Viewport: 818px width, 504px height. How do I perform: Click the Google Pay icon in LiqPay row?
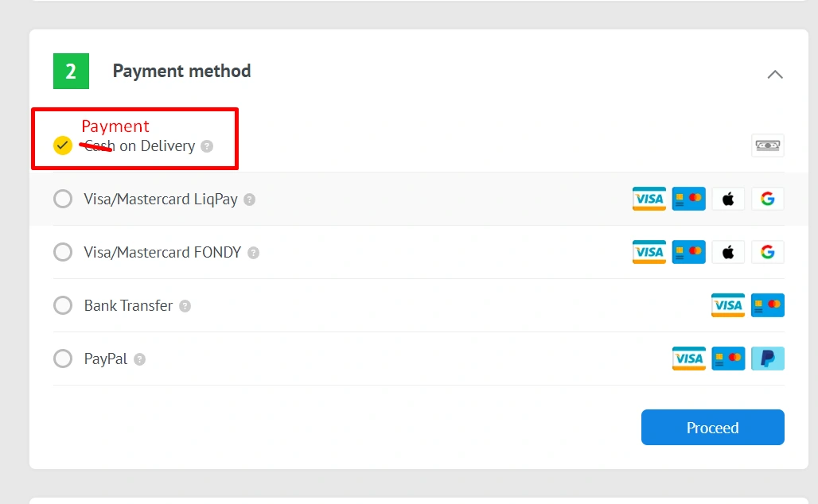point(768,199)
